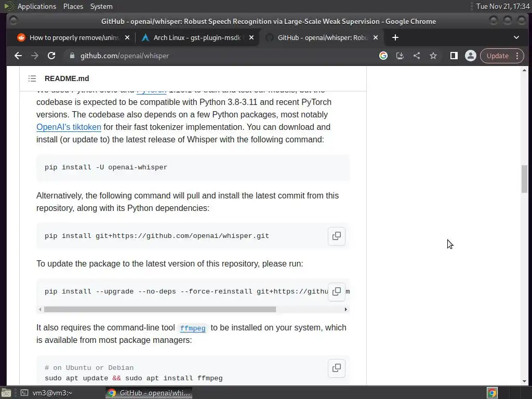Click the applications launcher icon in the top panel
Image resolution: width=532 pixels, height=399 pixels.
9,6
